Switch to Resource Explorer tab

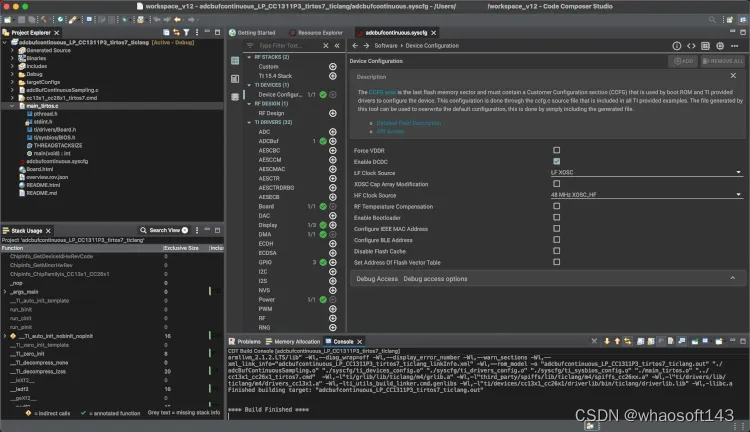tap(316, 33)
